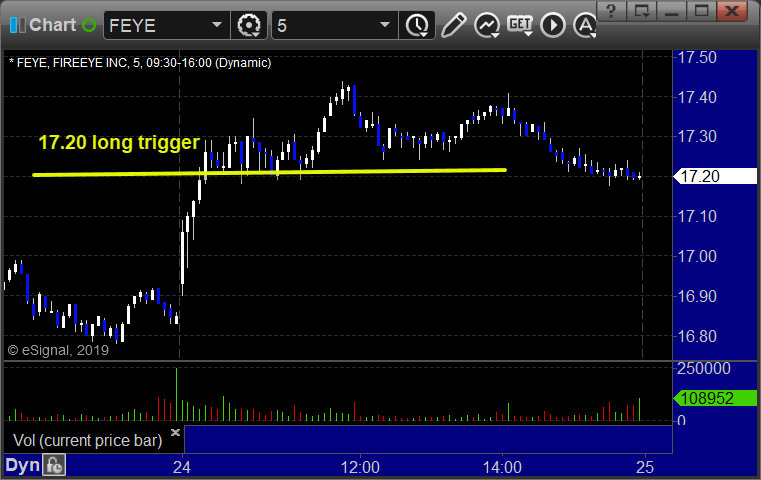Click the 250000 volume axis label
Viewport: 761px width, 480px height.
[704, 368]
